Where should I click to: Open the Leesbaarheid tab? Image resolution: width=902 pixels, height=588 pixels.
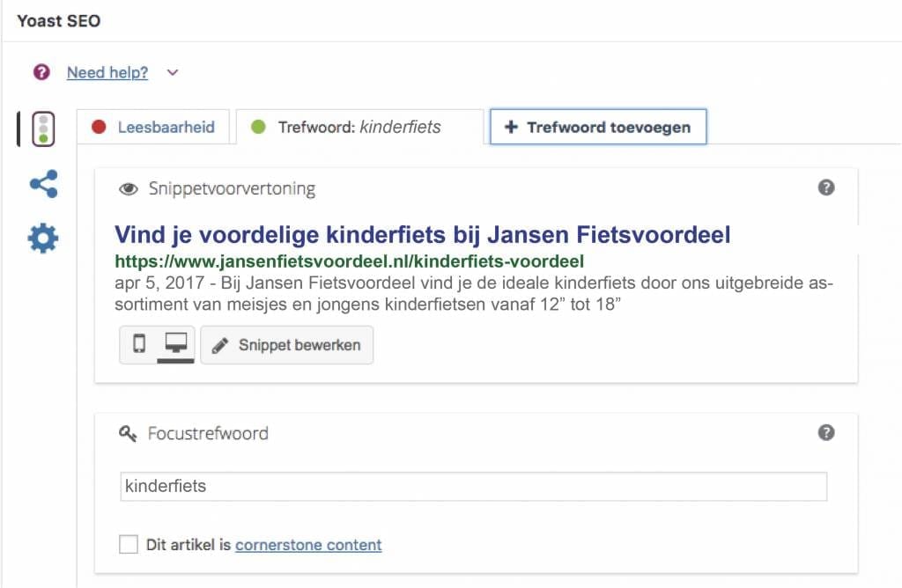[x=155, y=127]
